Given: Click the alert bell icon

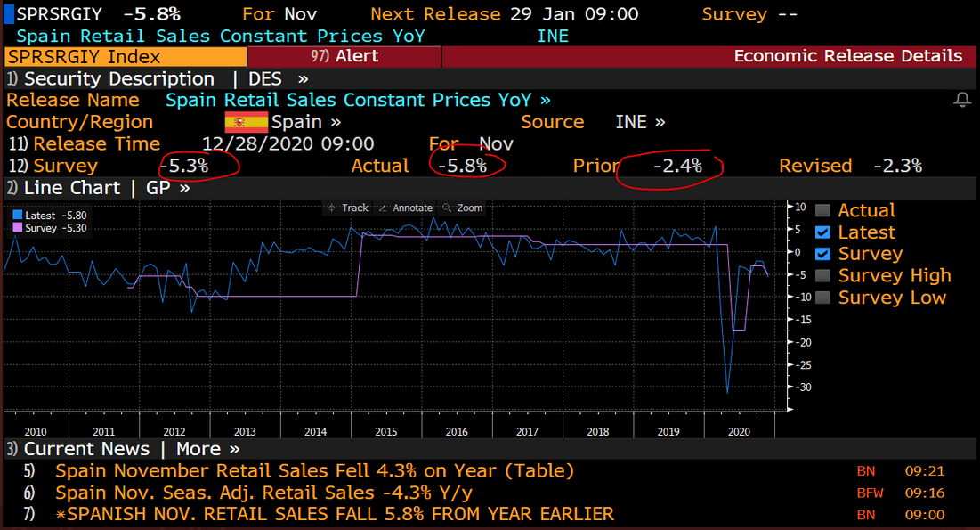Looking at the screenshot, I should tap(961, 100).
